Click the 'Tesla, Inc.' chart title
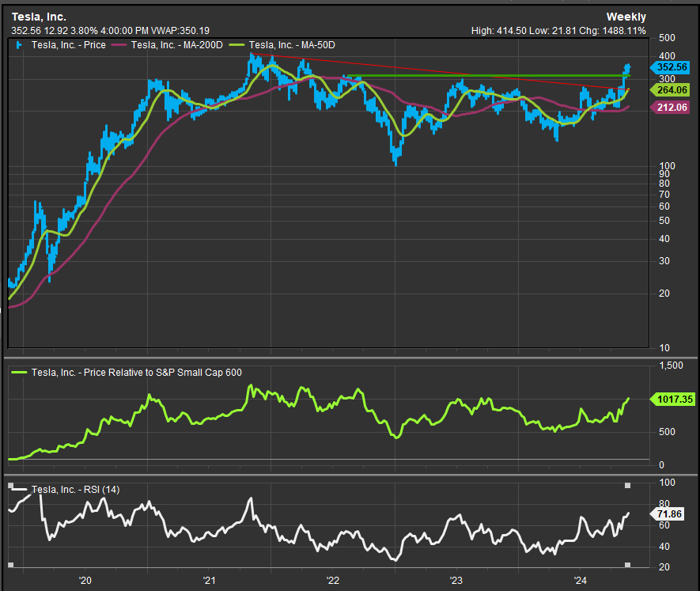The image size is (700, 591). [39, 17]
